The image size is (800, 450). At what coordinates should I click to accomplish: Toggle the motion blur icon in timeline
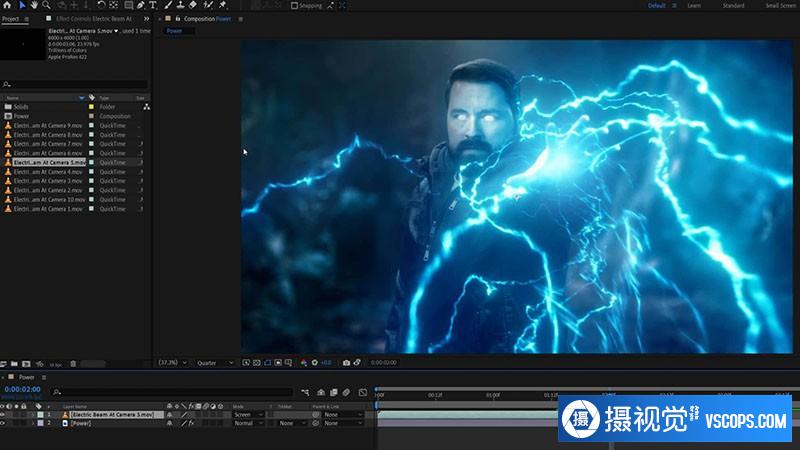pyautogui.click(x=346, y=392)
